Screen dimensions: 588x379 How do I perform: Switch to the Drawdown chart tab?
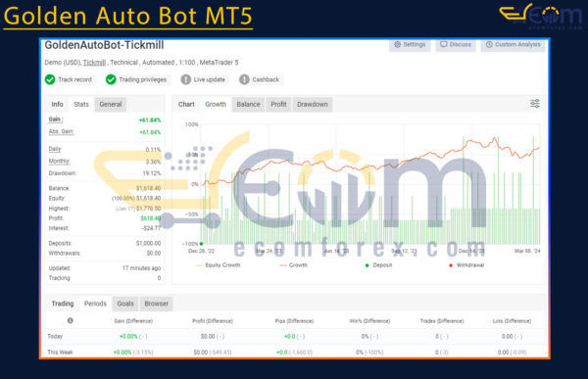pyautogui.click(x=313, y=104)
